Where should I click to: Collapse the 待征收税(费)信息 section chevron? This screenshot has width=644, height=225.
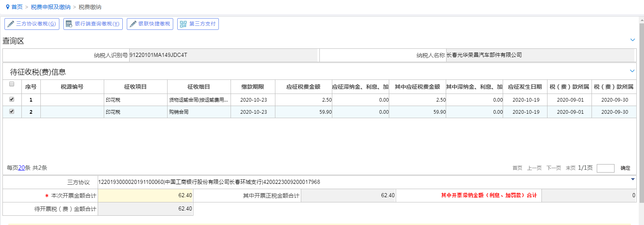point(632,71)
